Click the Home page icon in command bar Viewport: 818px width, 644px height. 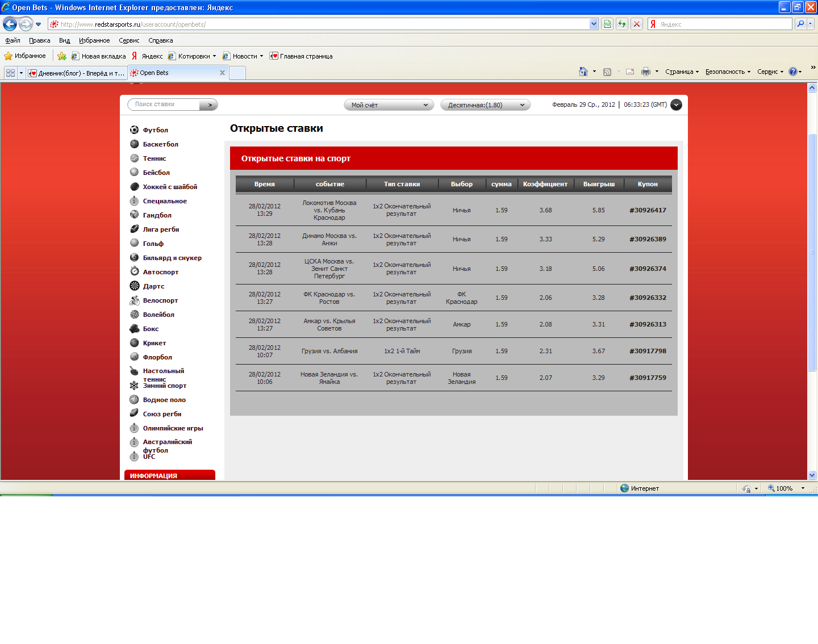point(583,72)
